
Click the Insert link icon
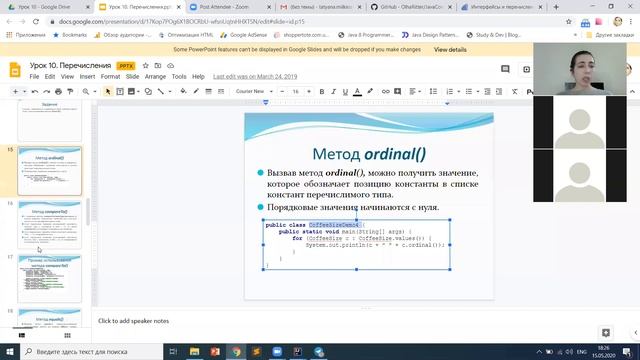pos(385,91)
